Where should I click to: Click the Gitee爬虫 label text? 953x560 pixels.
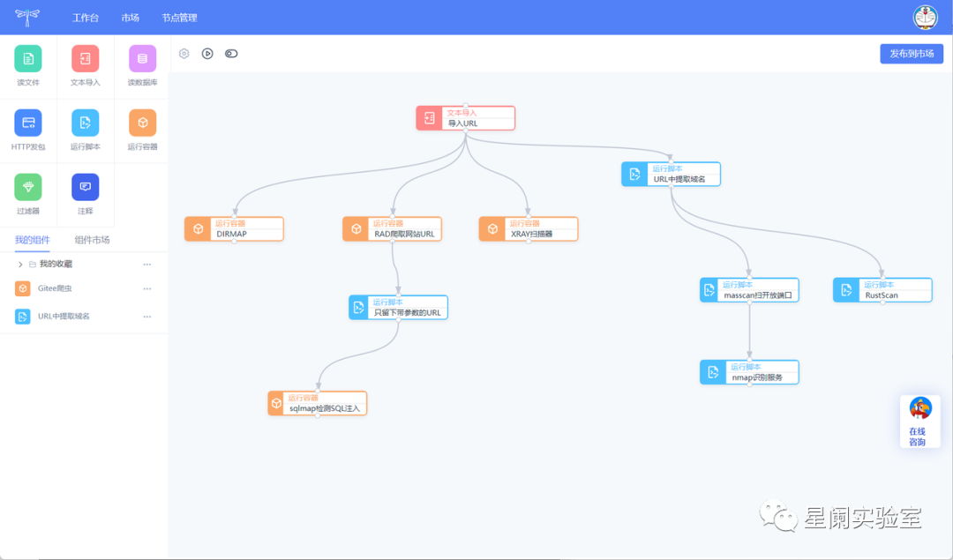55,288
